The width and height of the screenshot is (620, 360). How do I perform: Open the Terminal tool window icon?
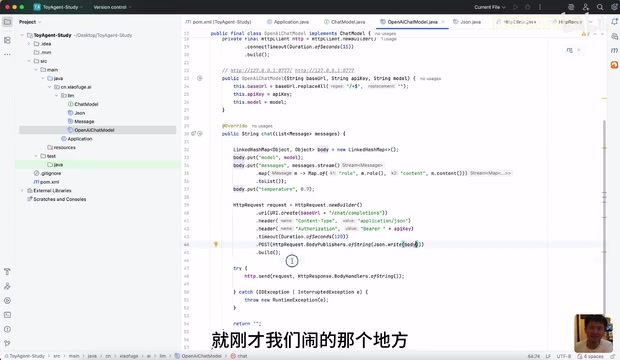click(x=7, y=315)
